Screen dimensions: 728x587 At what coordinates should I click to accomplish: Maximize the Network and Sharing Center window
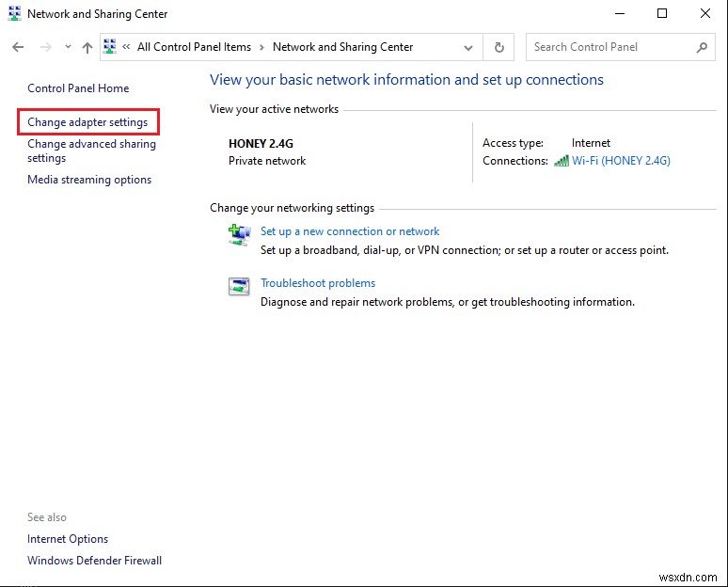tap(662, 13)
